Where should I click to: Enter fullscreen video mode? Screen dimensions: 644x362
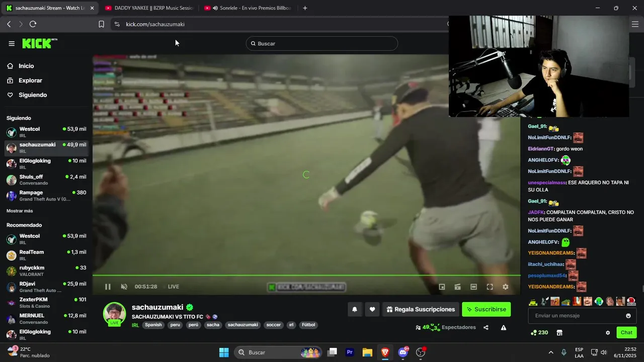click(x=490, y=287)
